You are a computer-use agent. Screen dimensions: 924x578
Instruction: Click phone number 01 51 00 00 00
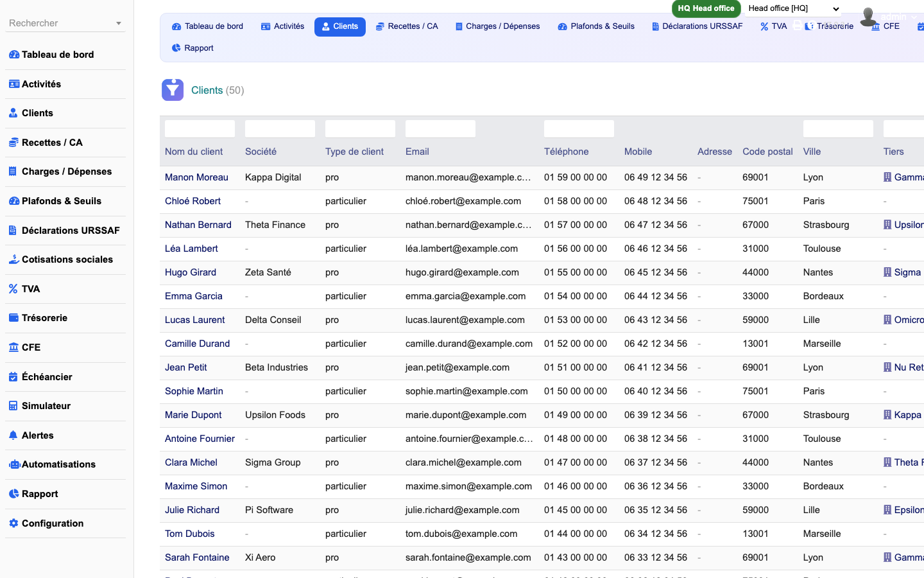576,367
